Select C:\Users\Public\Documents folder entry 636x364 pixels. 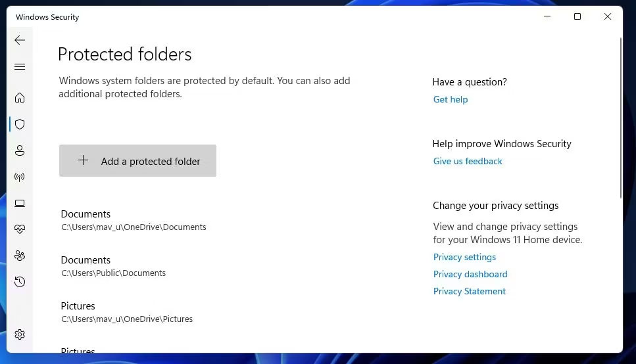click(113, 266)
